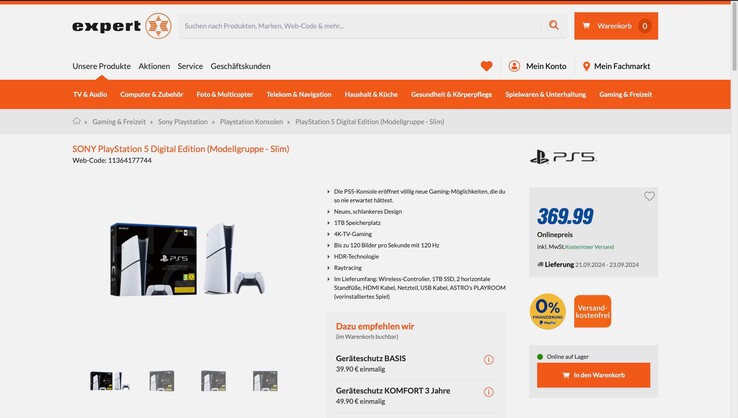Open the Service menu item

point(190,66)
